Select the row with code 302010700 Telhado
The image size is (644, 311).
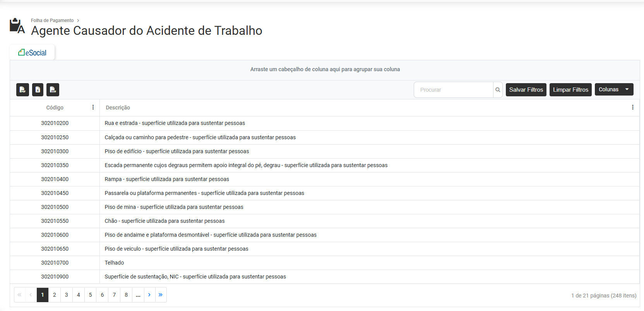click(325, 263)
